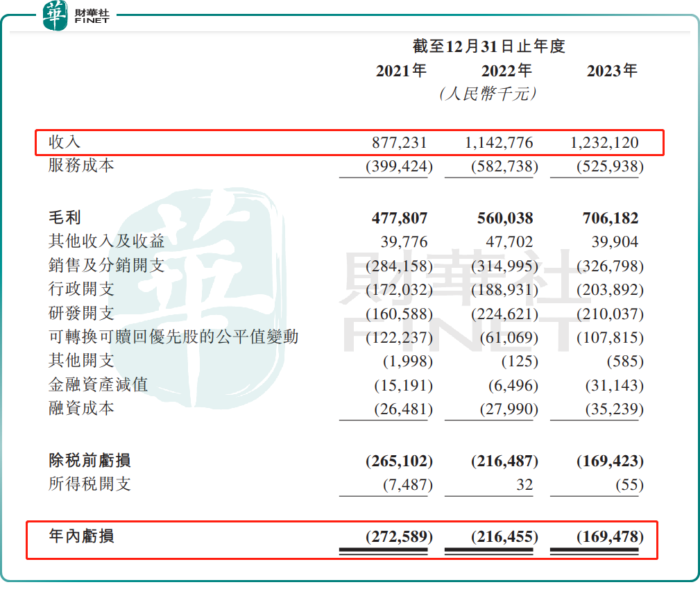Click the 服務成本 row label
Image resolution: width=700 pixels, height=596 pixels.
tap(81, 166)
